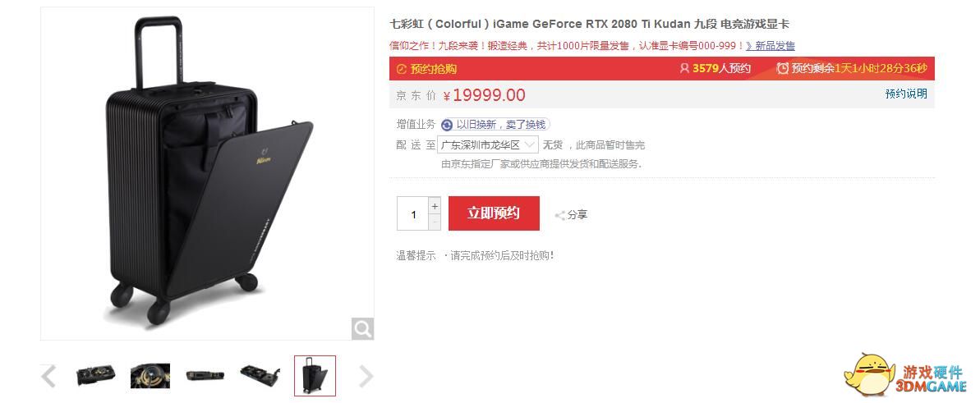Click the magnifier zoom icon on product image

tap(362, 328)
